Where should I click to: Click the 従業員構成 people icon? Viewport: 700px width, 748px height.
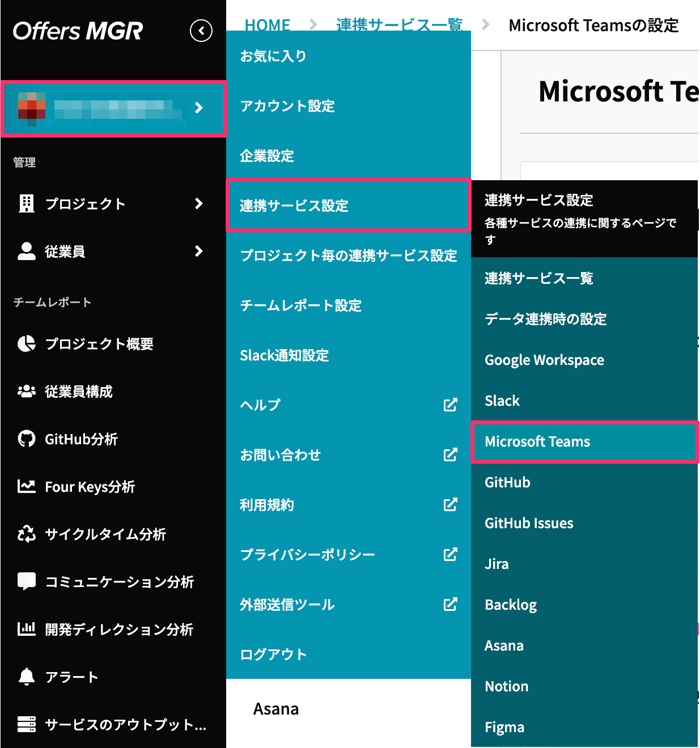pyautogui.click(x=26, y=391)
